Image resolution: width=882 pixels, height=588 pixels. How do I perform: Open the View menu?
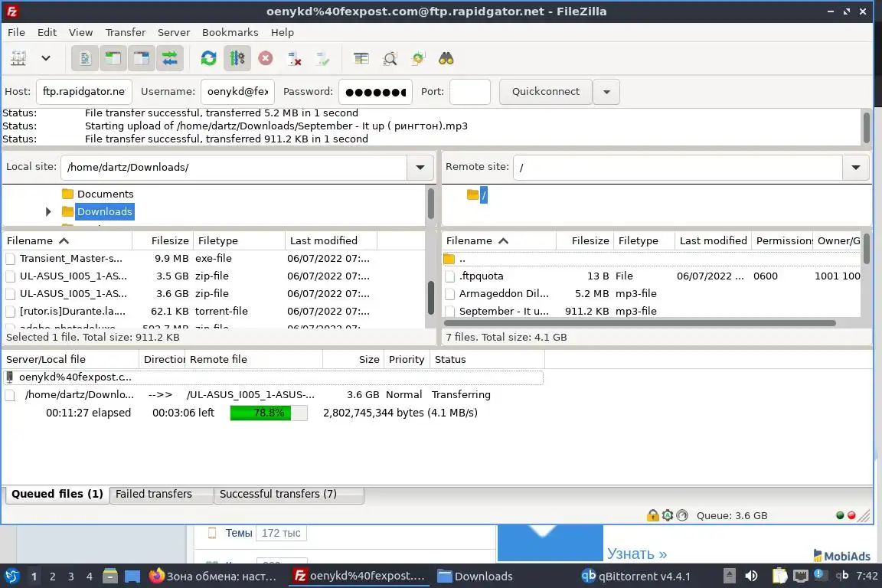click(x=80, y=33)
